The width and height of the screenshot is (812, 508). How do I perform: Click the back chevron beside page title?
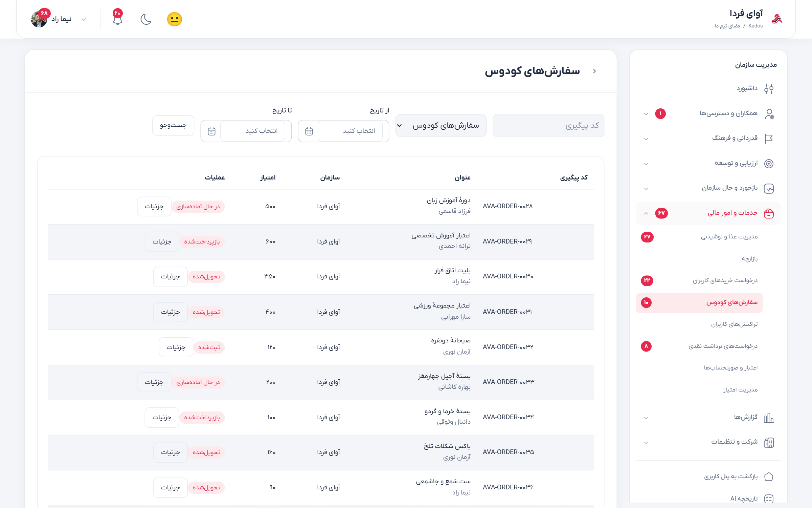pos(594,71)
